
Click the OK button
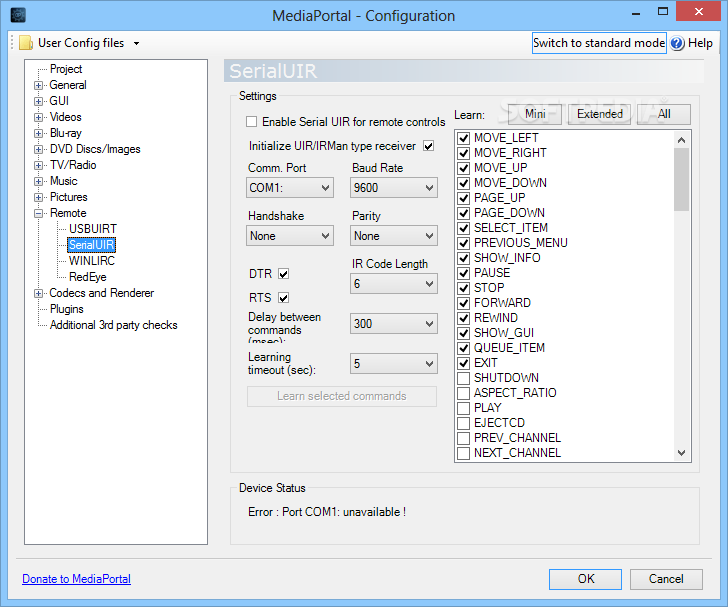(x=585, y=579)
